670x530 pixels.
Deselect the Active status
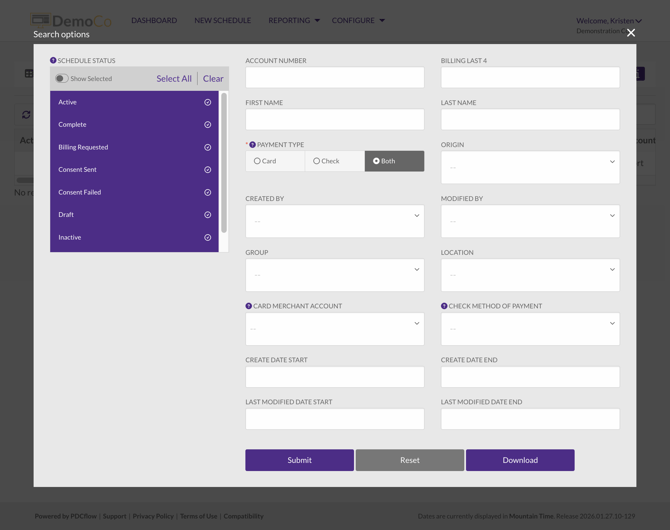(134, 102)
